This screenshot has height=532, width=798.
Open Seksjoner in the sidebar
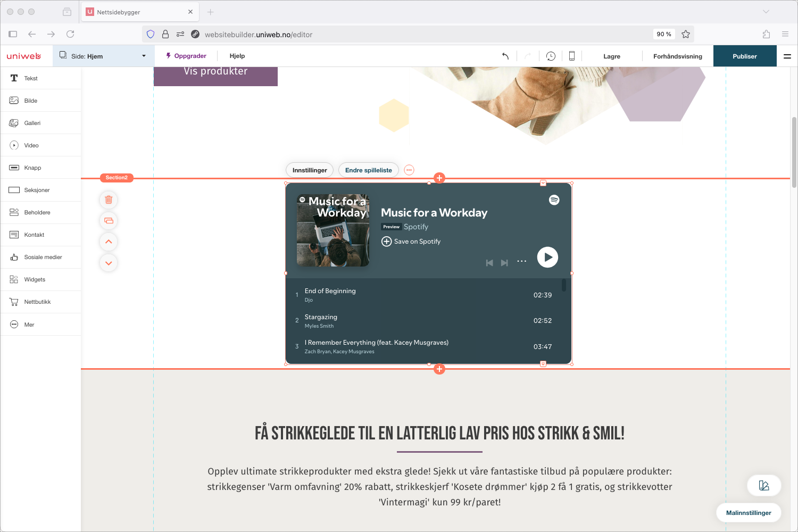tap(40, 190)
